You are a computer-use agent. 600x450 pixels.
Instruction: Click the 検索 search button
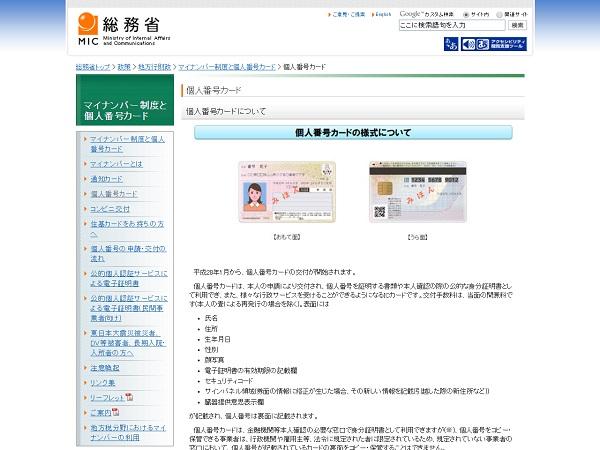517,25
